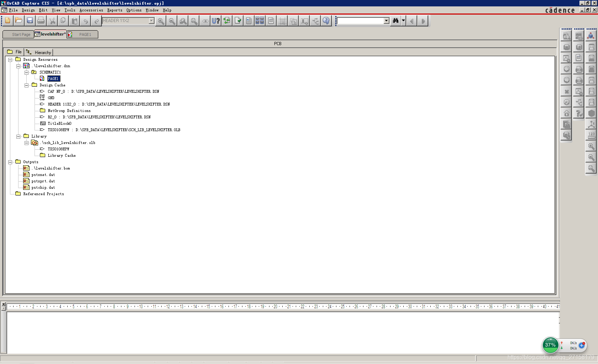Switch to the Hierarchy tab
The width and height of the screenshot is (598, 364).
(39, 52)
